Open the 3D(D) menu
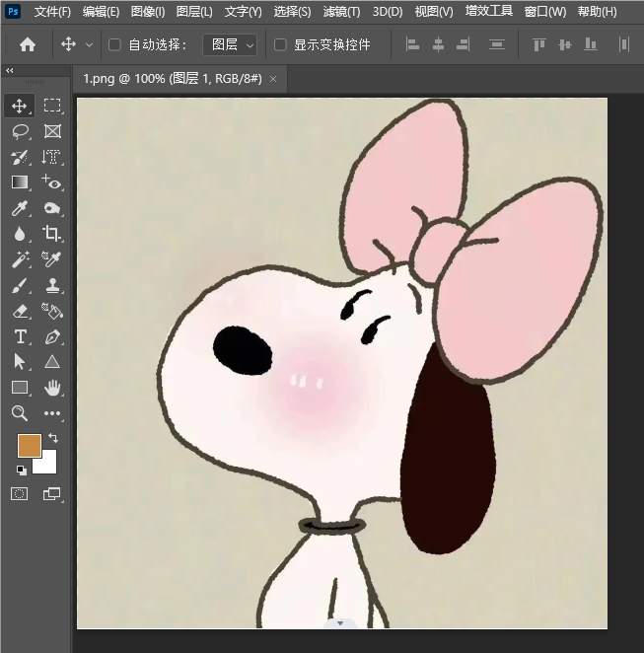The image size is (644, 653). click(x=388, y=12)
